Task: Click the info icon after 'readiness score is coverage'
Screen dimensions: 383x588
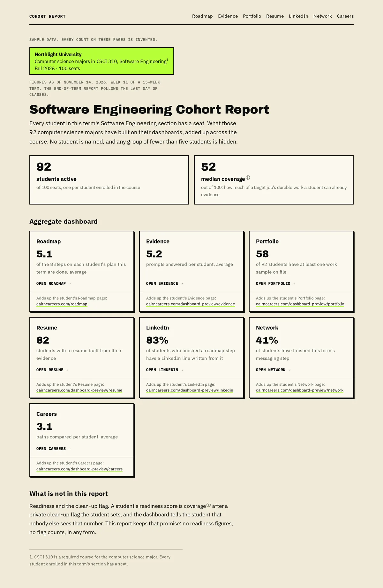Action: pyautogui.click(x=208, y=505)
